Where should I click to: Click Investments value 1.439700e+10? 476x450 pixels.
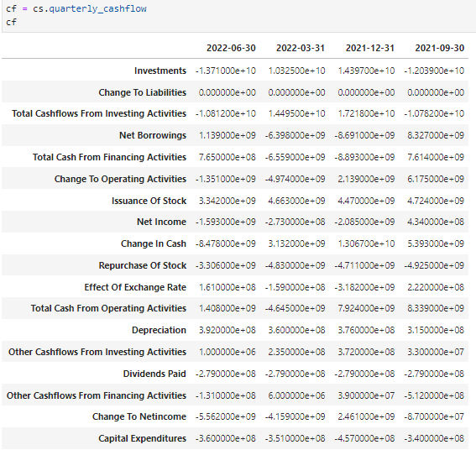[x=366, y=71]
